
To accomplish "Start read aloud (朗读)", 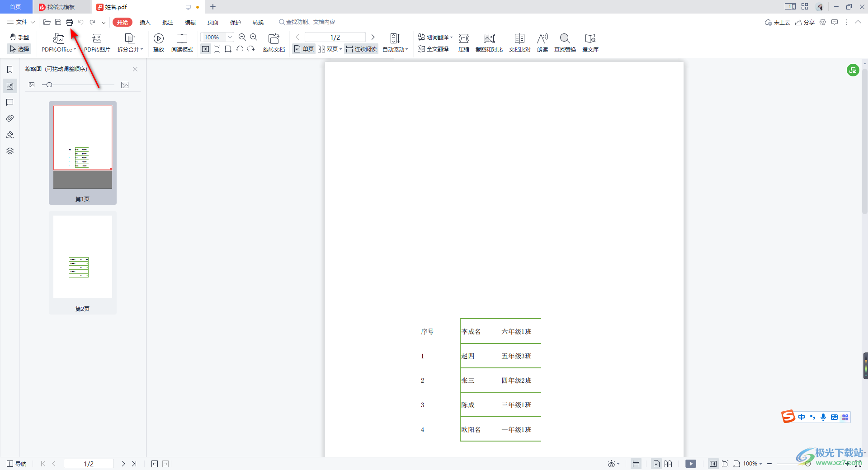I will pyautogui.click(x=542, y=43).
